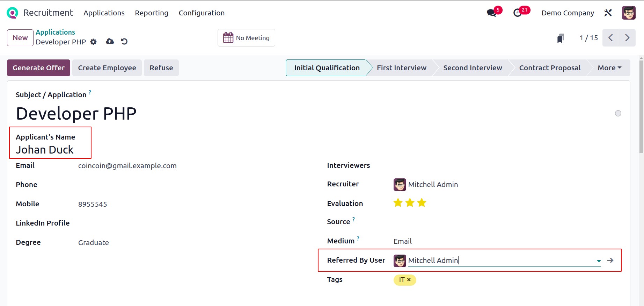Image resolution: width=644 pixels, height=306 pixels.
Task: Set evaluation to the third star
Action: (422, 203)
